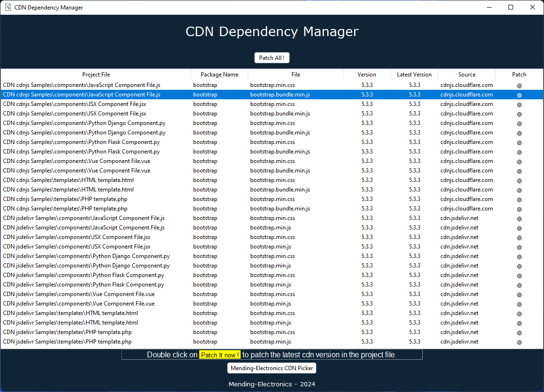
Task: Patch icon for jsdelivr Python Flask bootstrap.min.css row
Action: click(x=519, y=276)
